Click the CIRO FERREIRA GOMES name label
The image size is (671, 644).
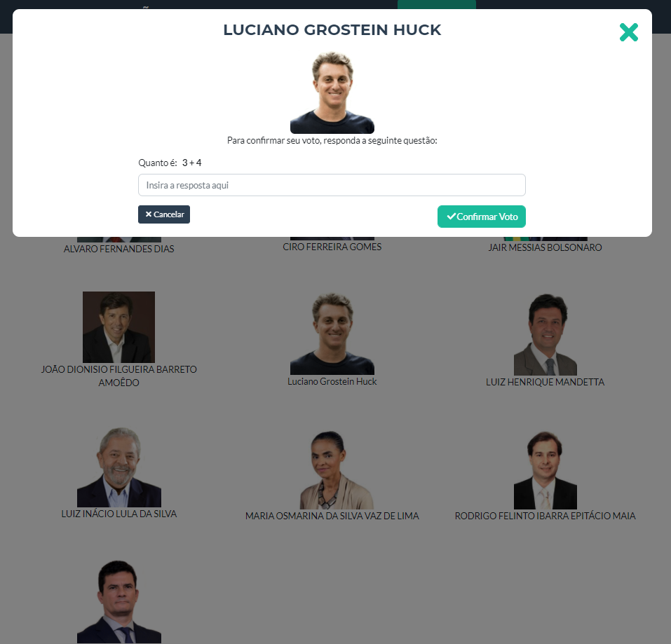pyautogui.click(x=332, y=247)
